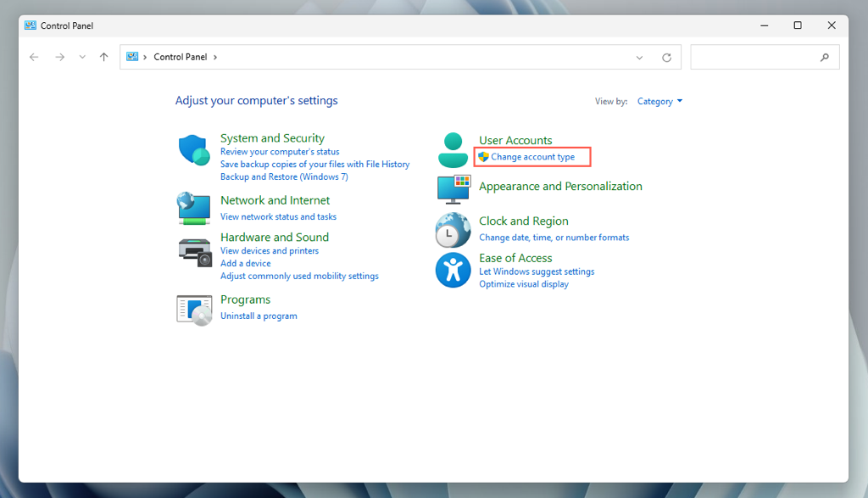This screenshot has height=498, width=868.
Task: Open the Network and Internet globe icon
Action: (194, 208)
